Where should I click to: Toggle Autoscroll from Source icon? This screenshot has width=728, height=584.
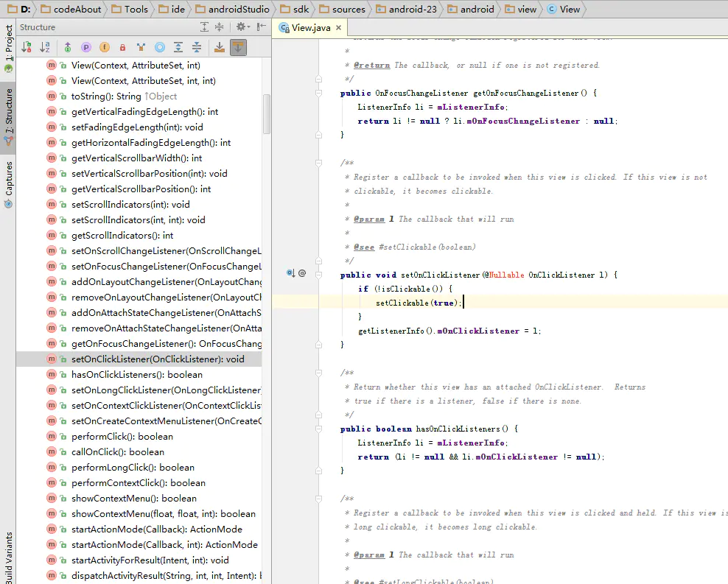coord(238,46)
